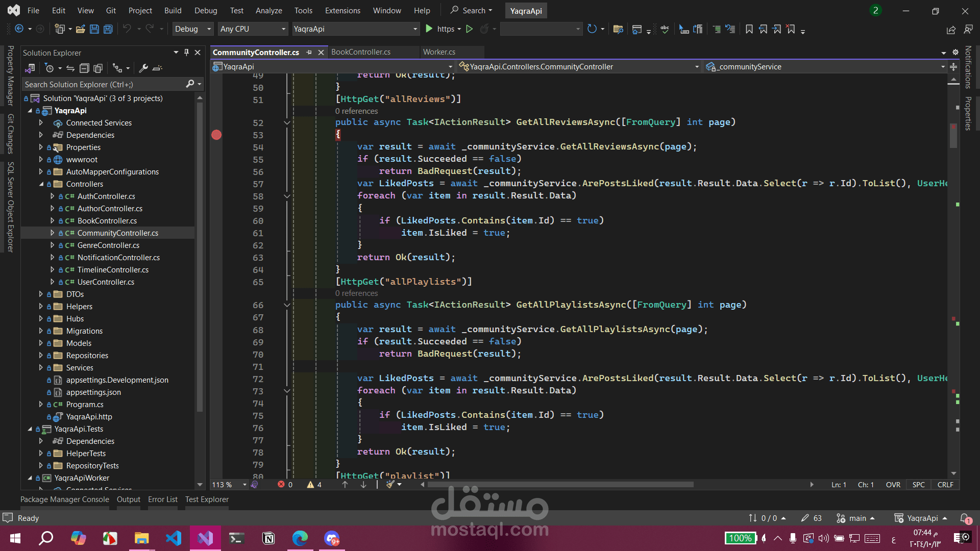The image size is (980, 551).
Task: Remove the breakpoint on line 53
Action: (216, 135)
